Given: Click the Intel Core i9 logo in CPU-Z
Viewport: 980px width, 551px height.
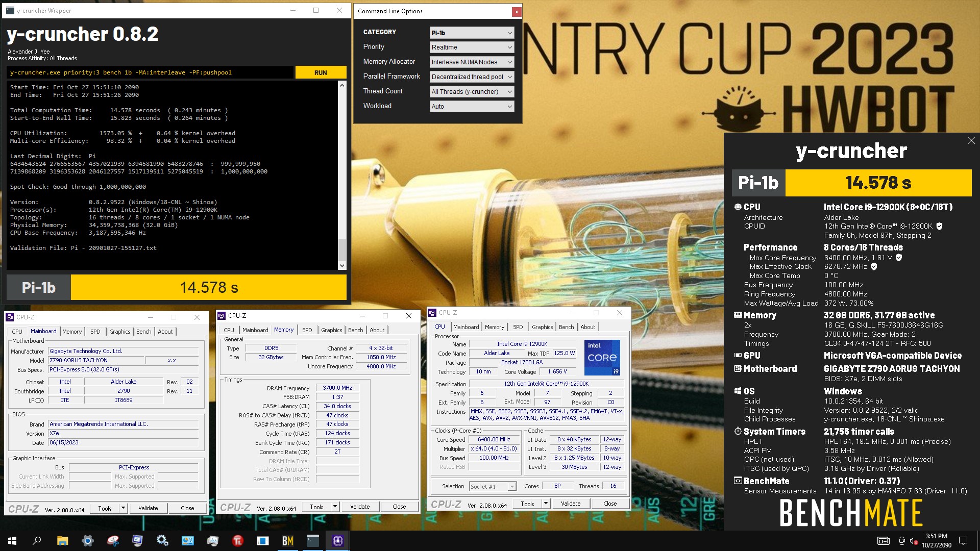Looking at the screenshot, I should 602,358.
